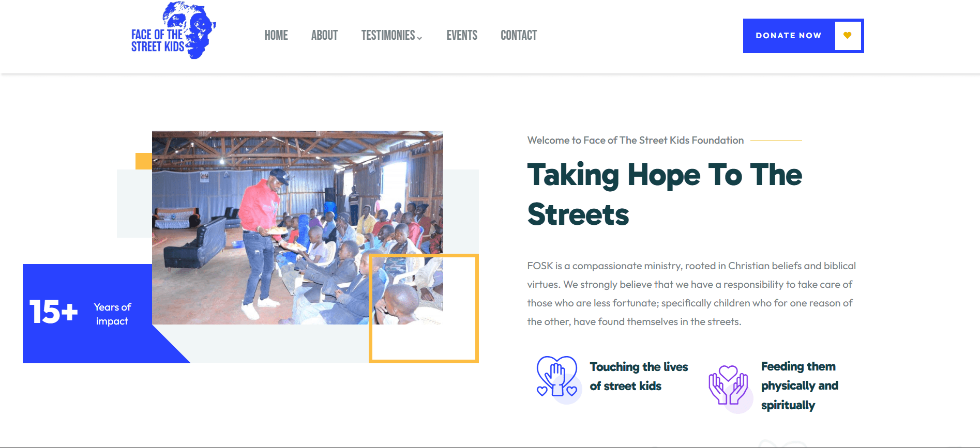Viewport: 980px width, 448px height.
Task: Navigate to the Events page
Action: (x=462, y=36)
